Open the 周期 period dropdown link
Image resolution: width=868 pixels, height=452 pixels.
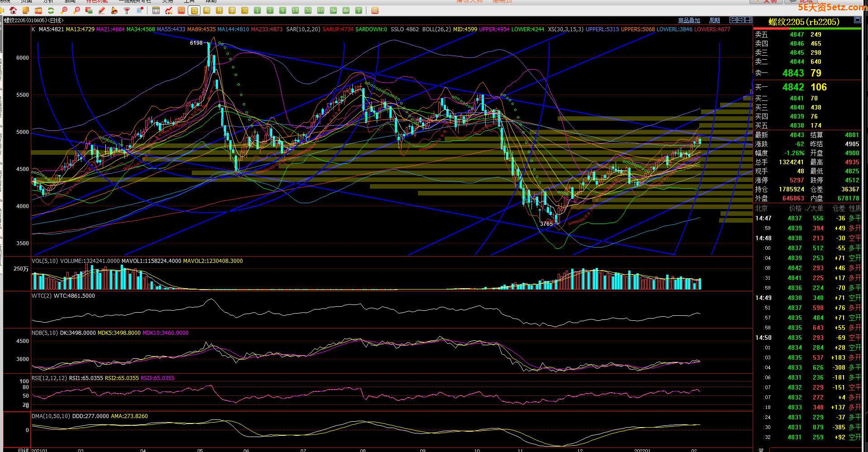(714, 20)
